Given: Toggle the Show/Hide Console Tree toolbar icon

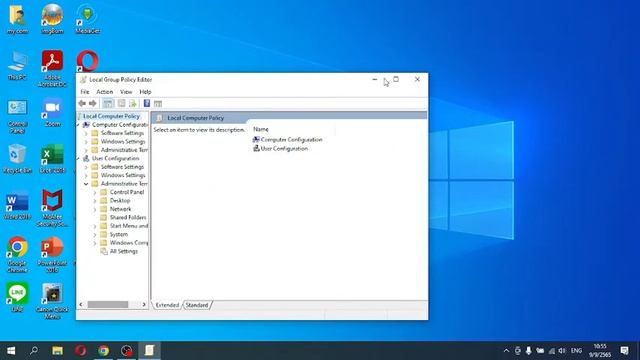Looking at the screenshot, I should click(x=108, y=103).
